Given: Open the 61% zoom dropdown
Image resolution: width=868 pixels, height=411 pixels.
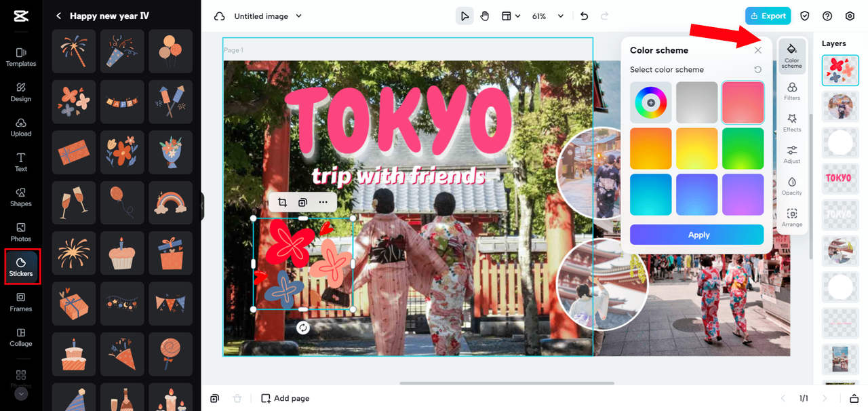Looking at the screenshot, I should pyautogui.click(x=548, y=16).
